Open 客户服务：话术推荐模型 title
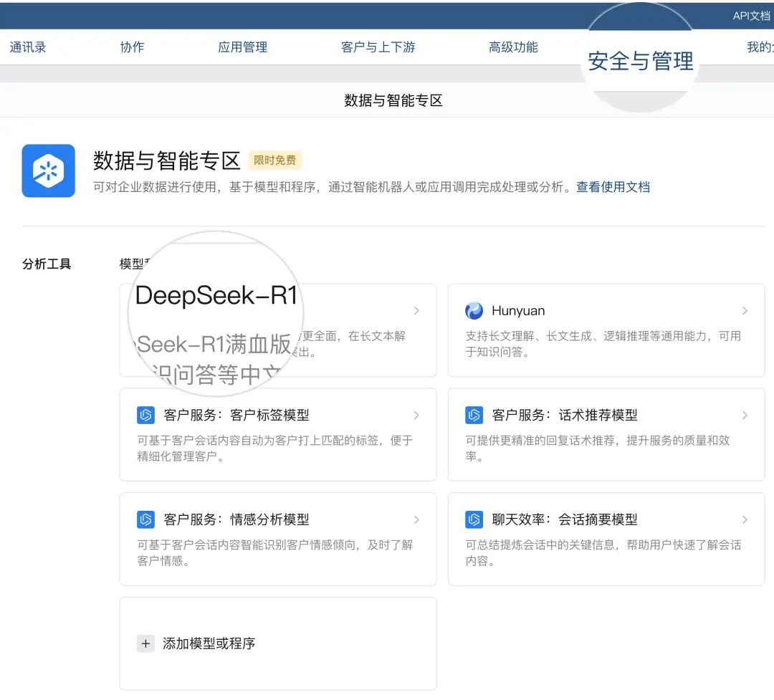The height and width of the screenshot is (700, 774). click(565, 415)
